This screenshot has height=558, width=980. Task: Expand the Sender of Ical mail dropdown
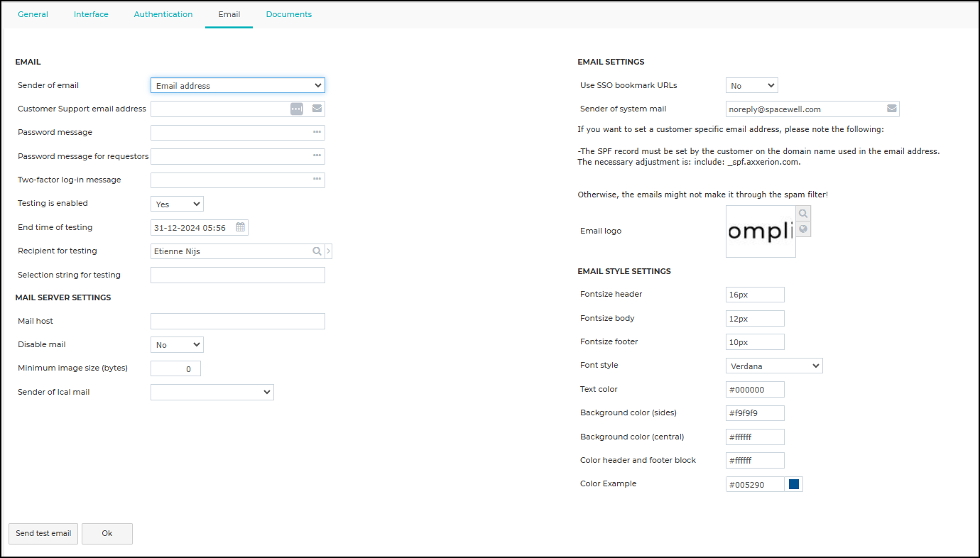212,392
